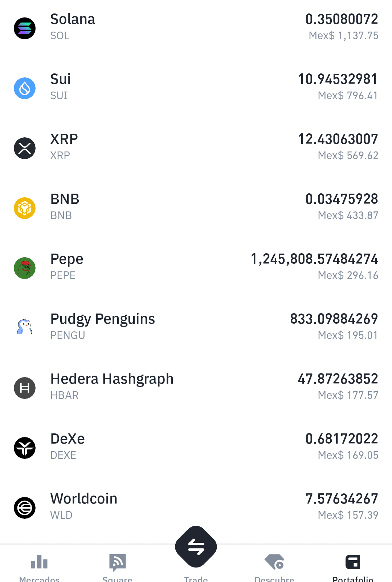This screenshot has width=392, height=582.
Task: Tap the Sui droplet icon
Action: coord(25,88)
